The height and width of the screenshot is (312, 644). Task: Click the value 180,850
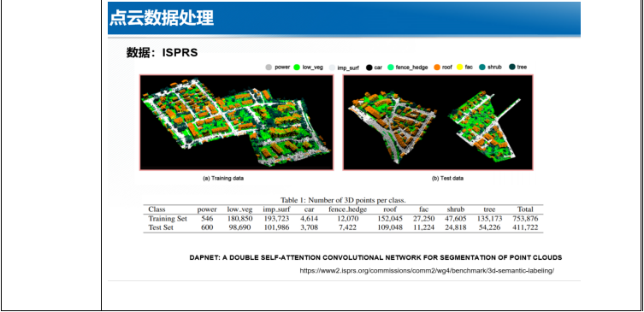pos(239,219)
